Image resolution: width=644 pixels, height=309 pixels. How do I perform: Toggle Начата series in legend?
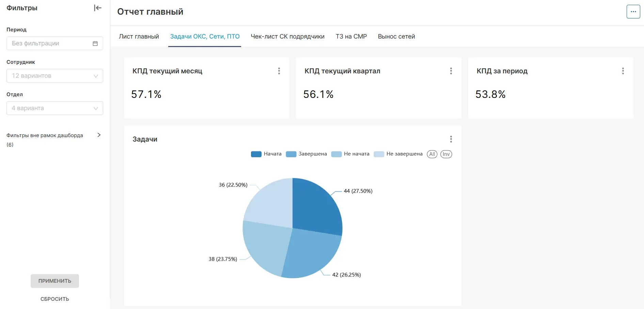pos(266,154)
